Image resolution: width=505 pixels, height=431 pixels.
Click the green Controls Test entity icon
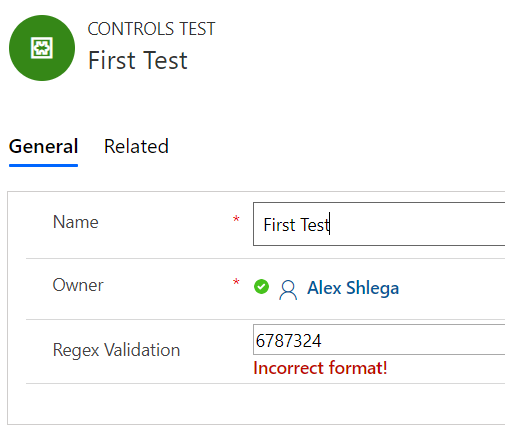[x=42, y=48]
